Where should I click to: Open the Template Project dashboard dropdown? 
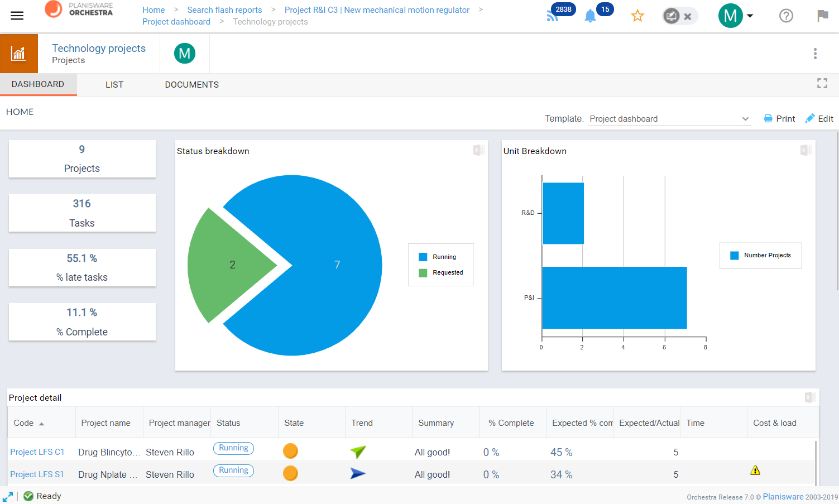click(669, 119)
